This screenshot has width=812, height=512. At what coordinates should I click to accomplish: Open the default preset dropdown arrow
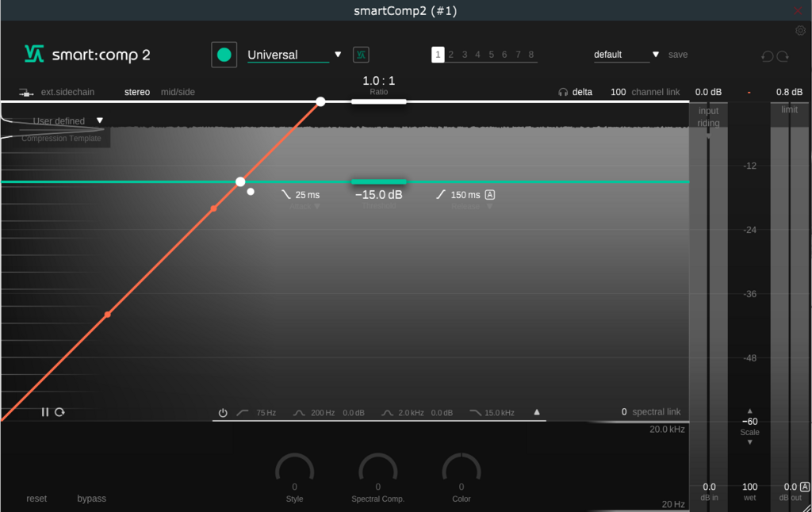(x=656, y=55)
